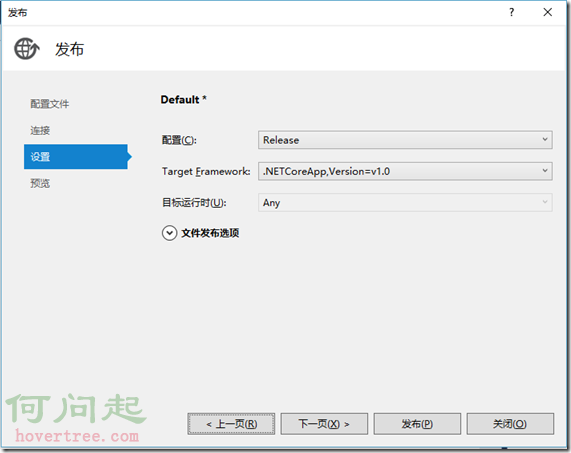
Task: Open the 目标运行时 Any dropdown
Action: click(x=405, y=202)
